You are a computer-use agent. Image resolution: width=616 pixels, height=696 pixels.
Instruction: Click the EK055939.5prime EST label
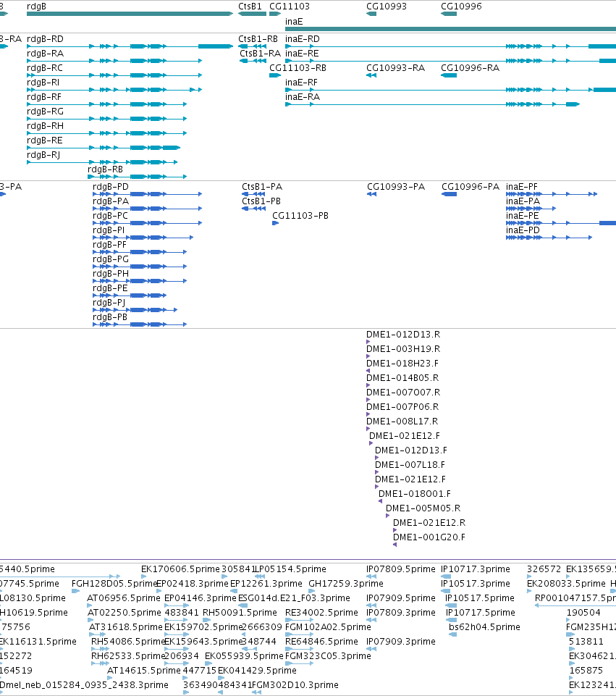244,656
